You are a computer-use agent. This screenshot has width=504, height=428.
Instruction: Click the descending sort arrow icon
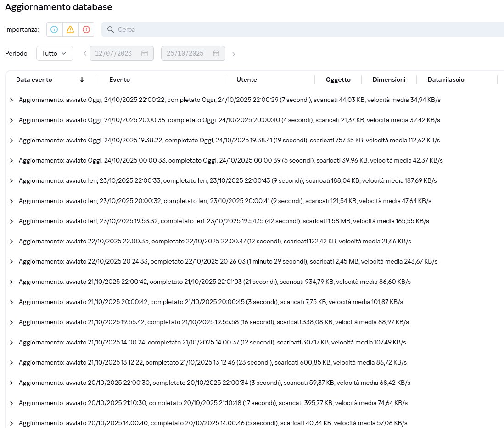point(82,79)
